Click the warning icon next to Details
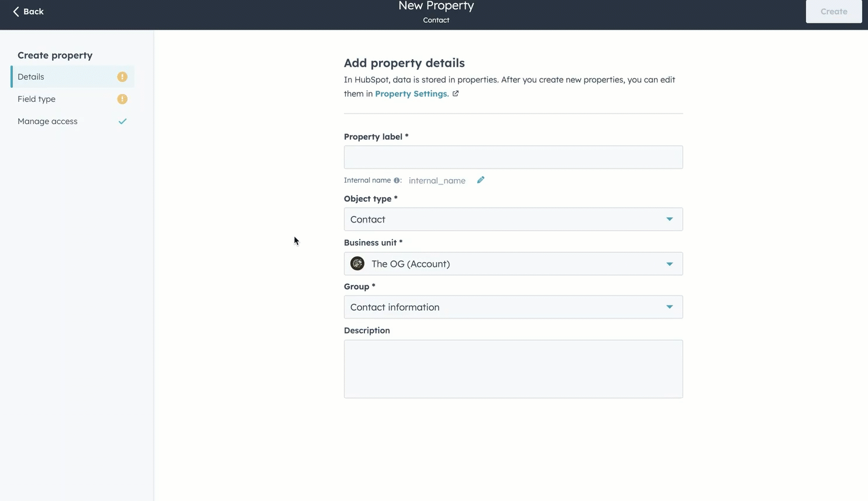The width and height of the screenshot is (868, 501). click(x=122, y=76)
